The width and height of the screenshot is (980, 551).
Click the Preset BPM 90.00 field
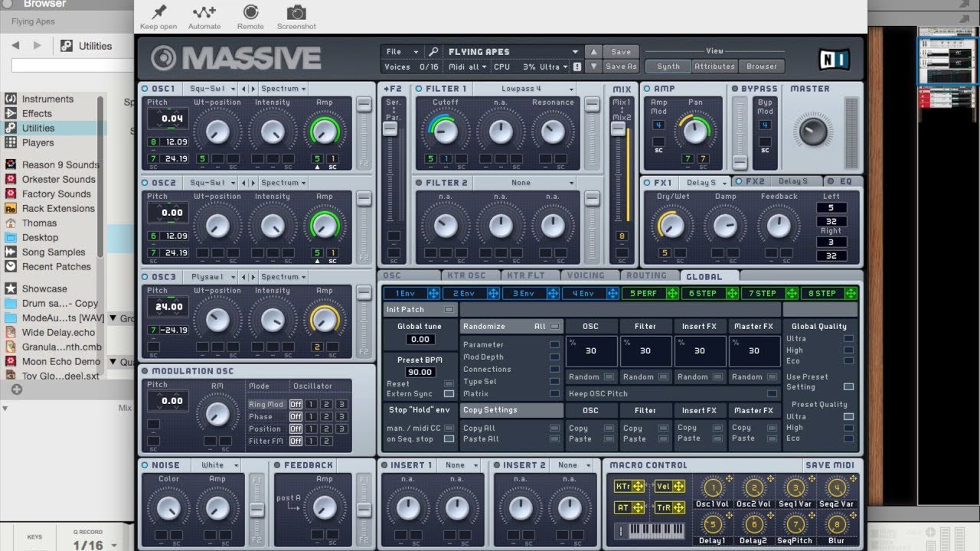pos(420,373)
